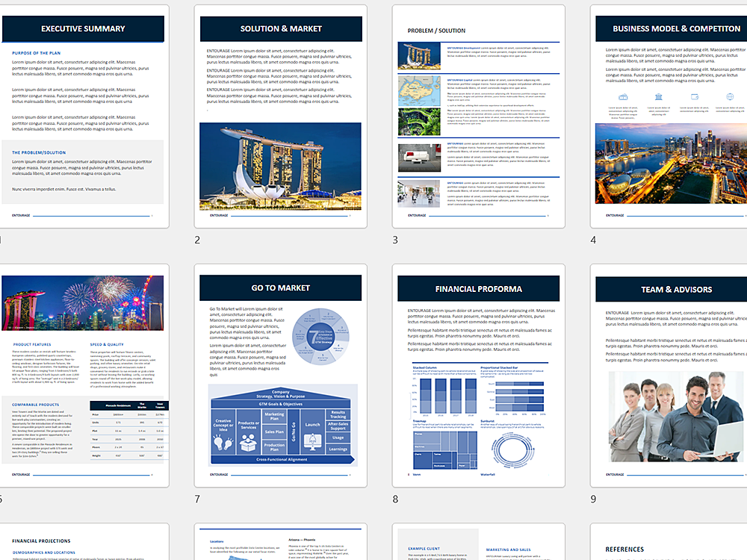The image size is (747, 560).
Task: Click the 'DEMOGRAPHICS AND LOCATIONS' subheading
Action: [x=44, y=553]
